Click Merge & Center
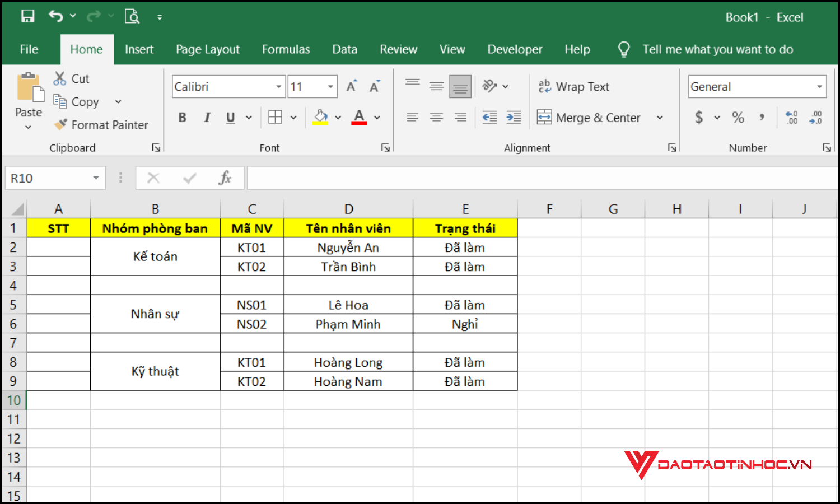This screenshot has height=504, width=840. pyautogui.click(x=589, y=117)
